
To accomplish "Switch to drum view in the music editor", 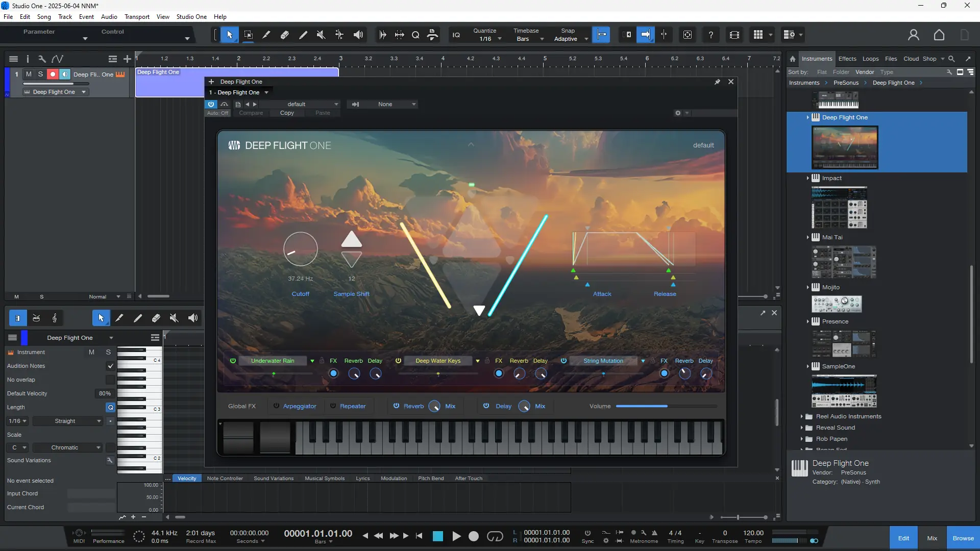I will tap(36, 318).
